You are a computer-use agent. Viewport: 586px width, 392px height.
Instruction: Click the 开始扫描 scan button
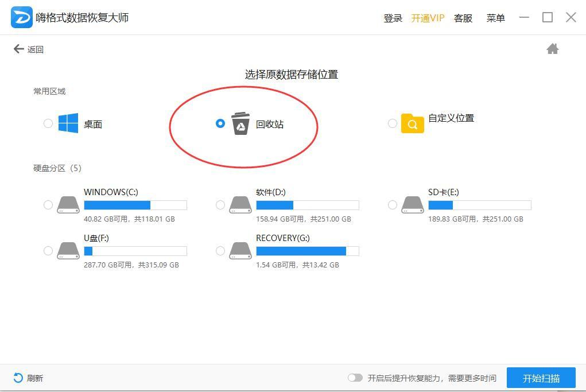(x=540, y=378)
